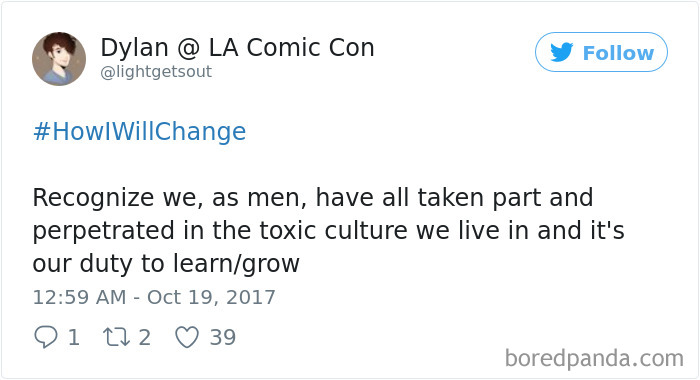The height and width of the screenshot is (380, 700).
Task: Retweet using the retweet arrows icon
Action: [x=116, y=337]
